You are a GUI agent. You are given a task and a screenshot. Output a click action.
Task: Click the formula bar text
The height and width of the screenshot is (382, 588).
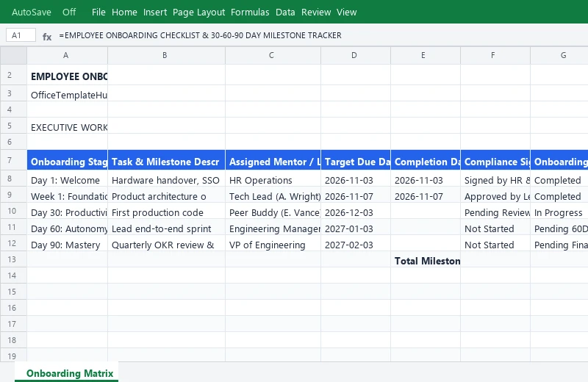(x=200, y=35)
